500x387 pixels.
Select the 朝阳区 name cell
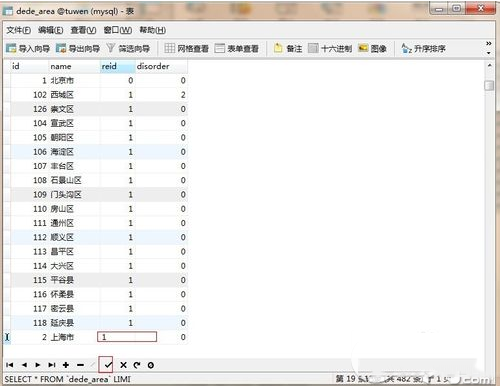(x=75, y=137)
